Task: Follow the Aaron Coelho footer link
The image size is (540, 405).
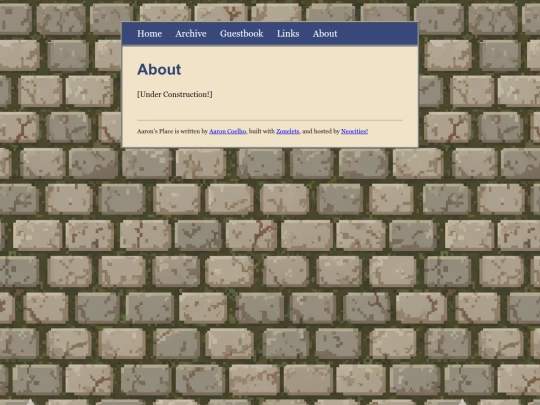Action: pos(227,131)
